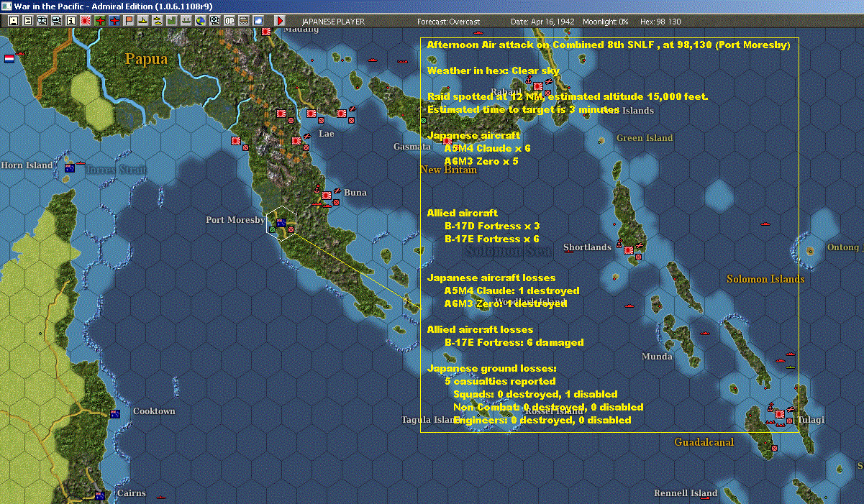864x504 pixels.
Task: Click the 'Date: Apr 16, 1942' status text
Action: point(542,22)
